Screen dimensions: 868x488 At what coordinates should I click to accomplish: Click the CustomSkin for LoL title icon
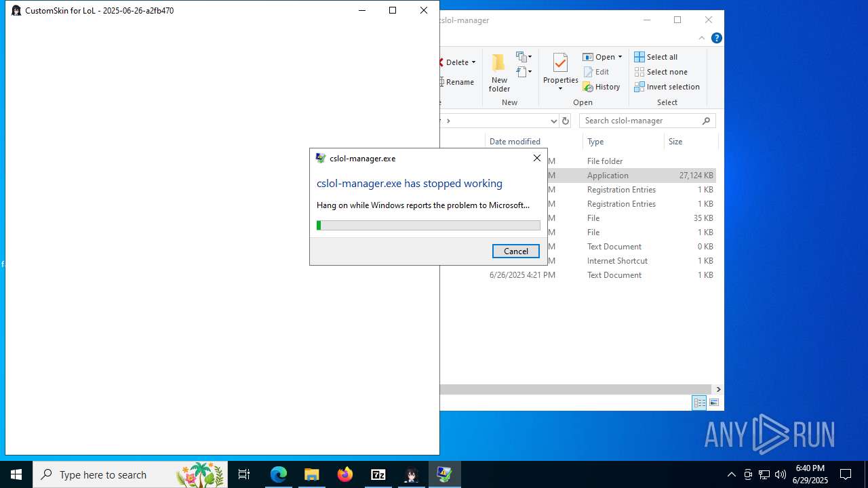click(16, 11)
